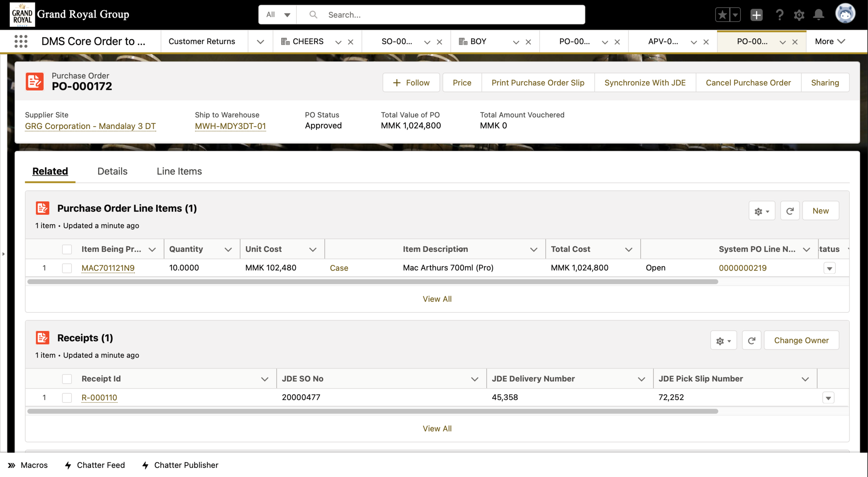Check the R-000110 row checkbox
868x477 pixels.
tap(67, 398)
